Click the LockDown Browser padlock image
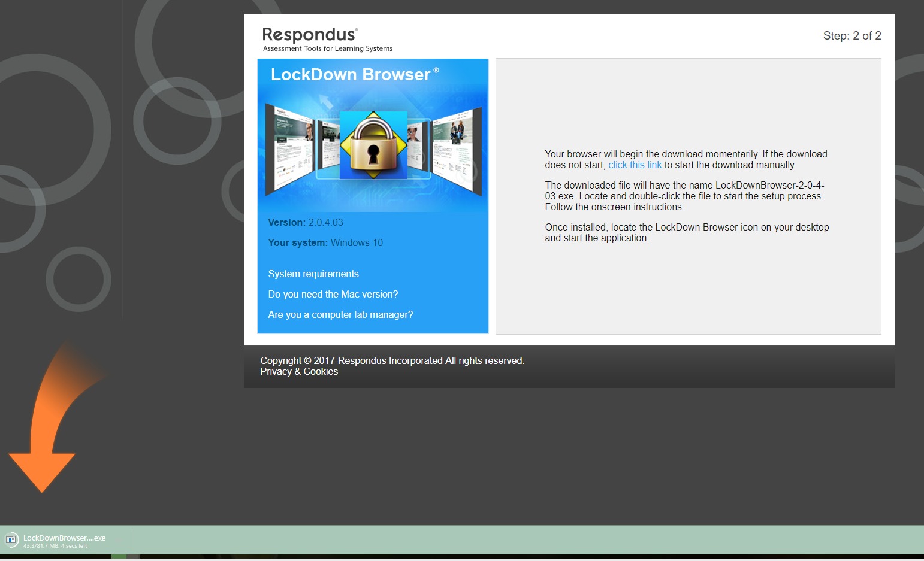This screenshot has width=924, height=561. (x=373, y=145)
